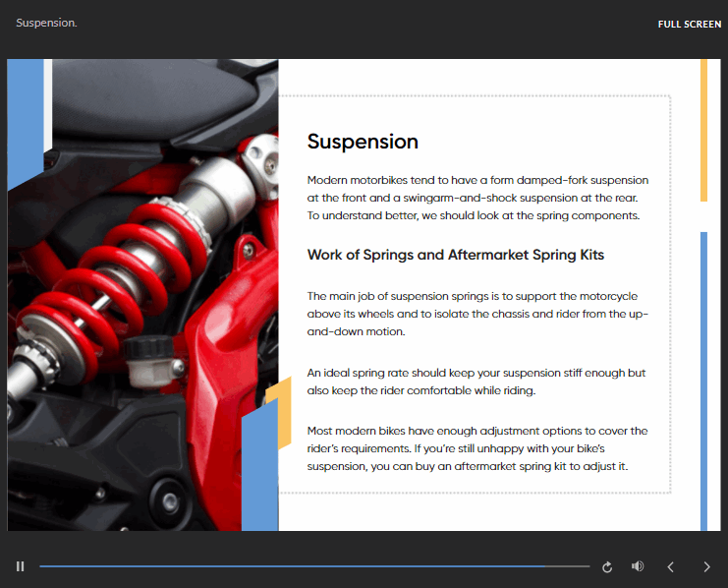728x588 pixels.
Task: Mute the audio with the speaker icon
Action: pyautogui.click(x=638, y=566)
